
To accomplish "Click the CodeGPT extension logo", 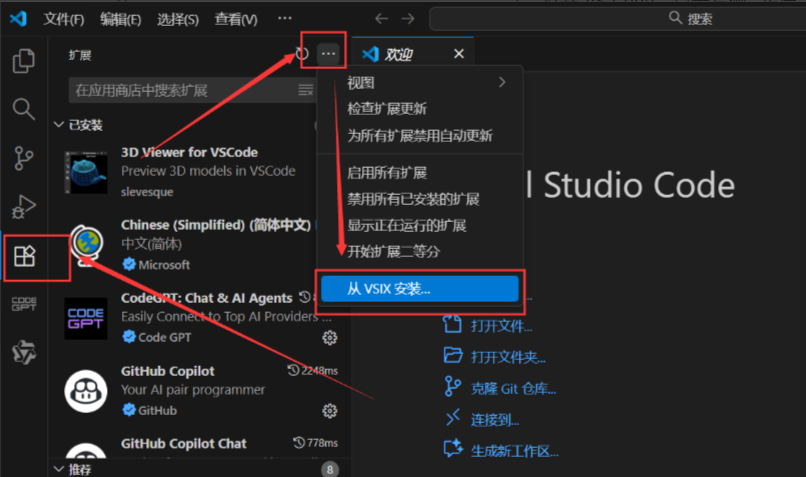I will coord(86,318).
